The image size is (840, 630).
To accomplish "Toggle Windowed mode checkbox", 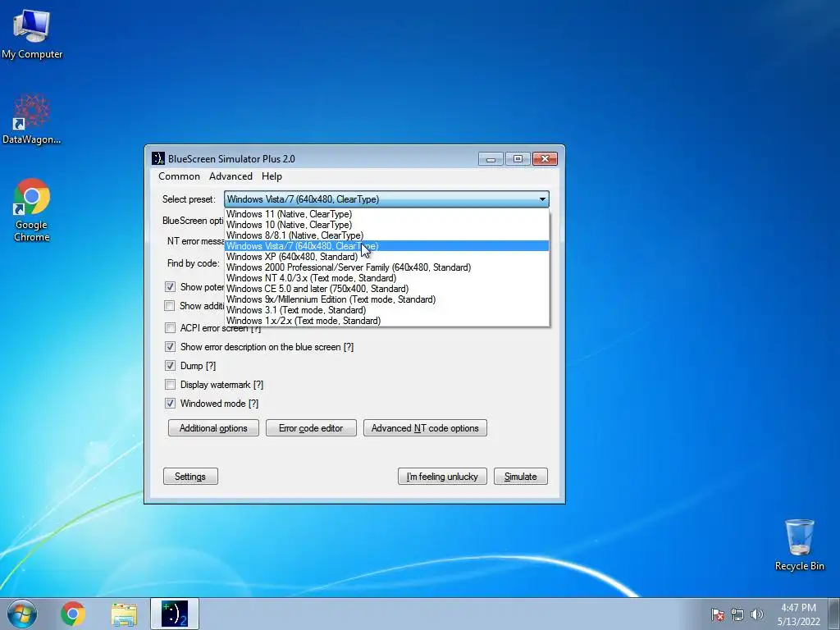I will [x=170, y=403].
